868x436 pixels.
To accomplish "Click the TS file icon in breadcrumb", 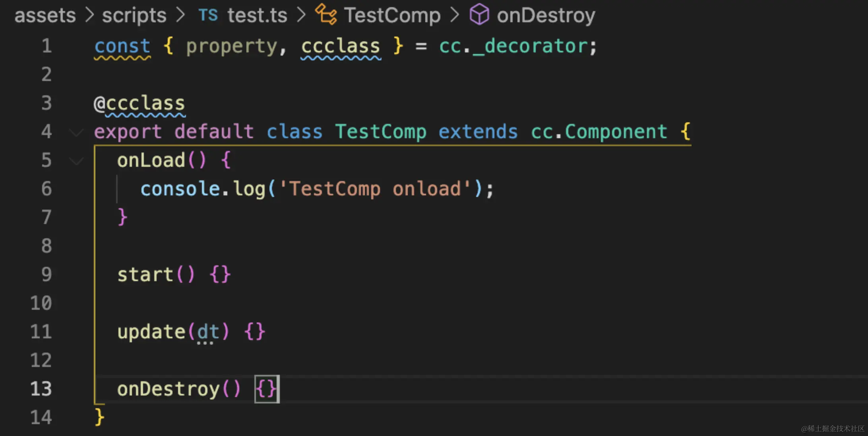I will point(208,15).
